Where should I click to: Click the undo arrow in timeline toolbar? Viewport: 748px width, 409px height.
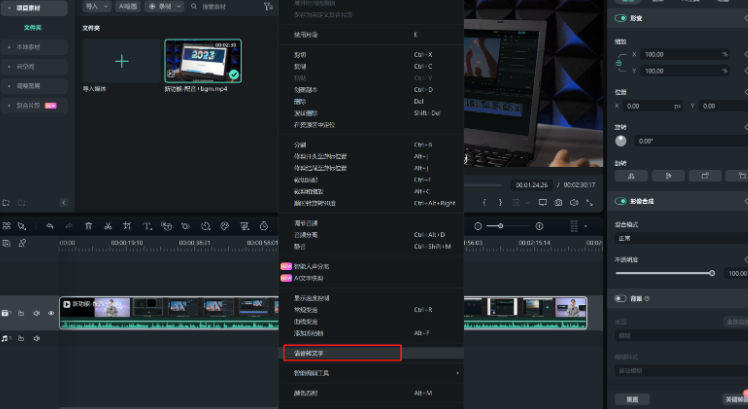point(49,226)
